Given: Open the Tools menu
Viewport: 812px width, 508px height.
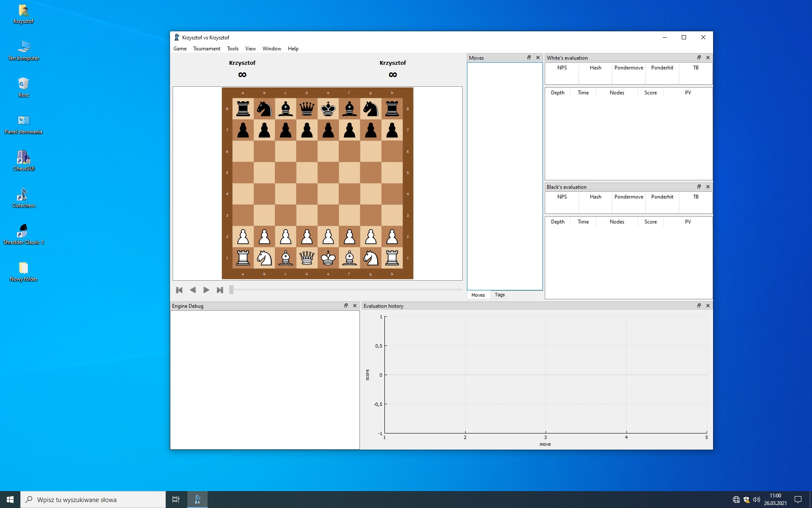Looking at the screenshot, I should click(x=233, y=49).
